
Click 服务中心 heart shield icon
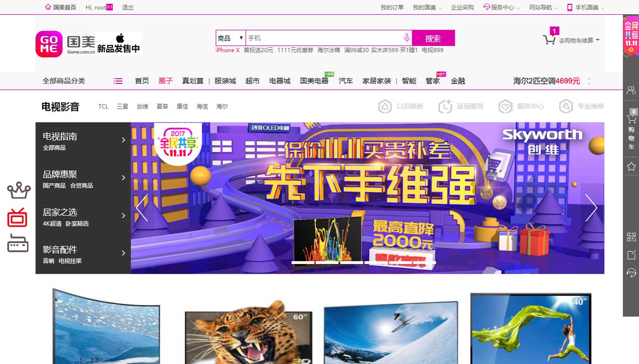click(x=506, y=107)
